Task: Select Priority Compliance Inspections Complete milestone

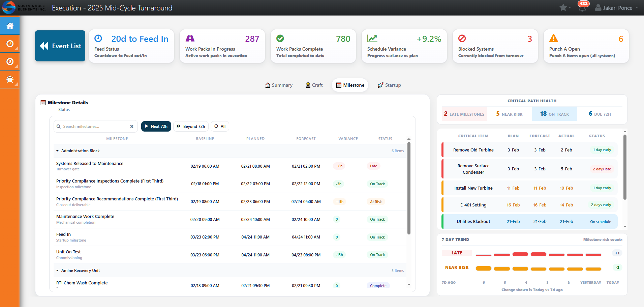Action: 230,184
